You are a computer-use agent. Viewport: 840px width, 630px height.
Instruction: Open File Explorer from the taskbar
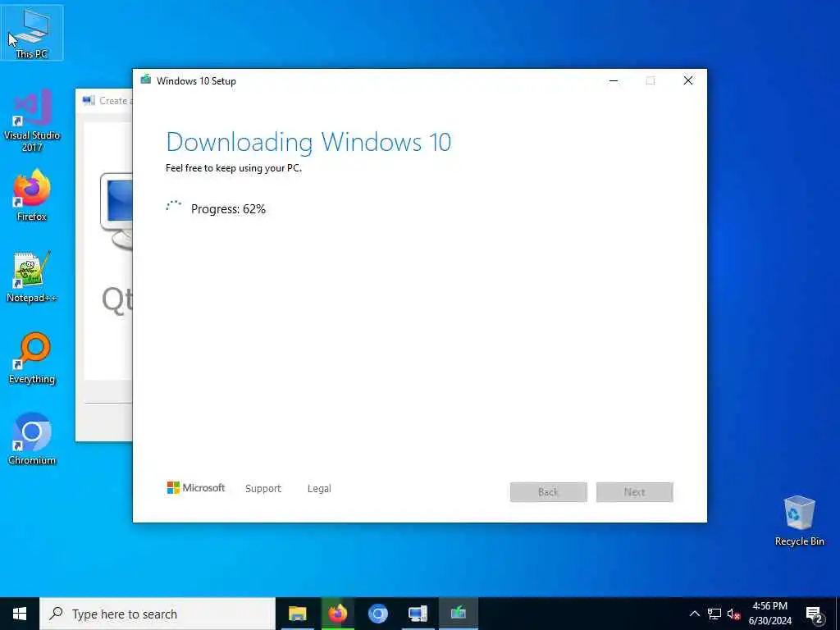[x=297, y=614]
